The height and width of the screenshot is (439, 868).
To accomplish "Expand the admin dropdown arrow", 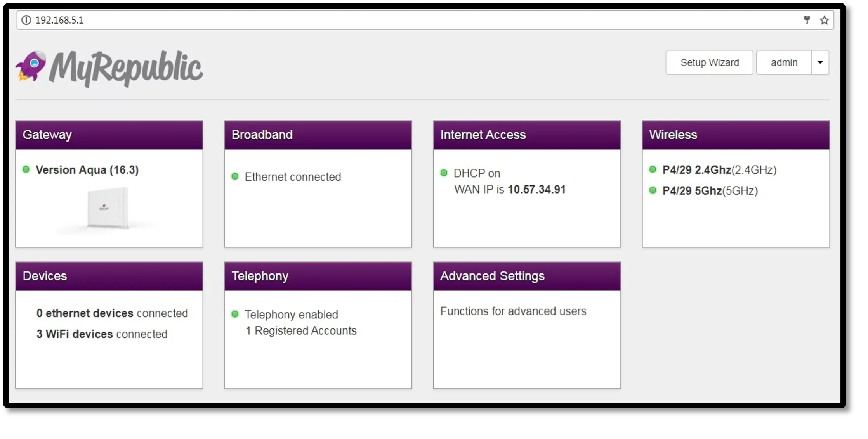I will click(x=820, y=62).
